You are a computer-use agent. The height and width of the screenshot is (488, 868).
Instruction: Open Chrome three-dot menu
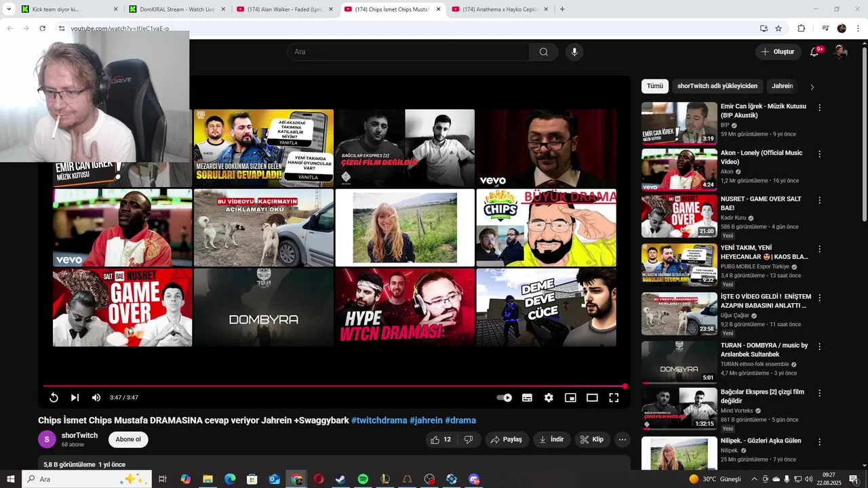(858, 28)
